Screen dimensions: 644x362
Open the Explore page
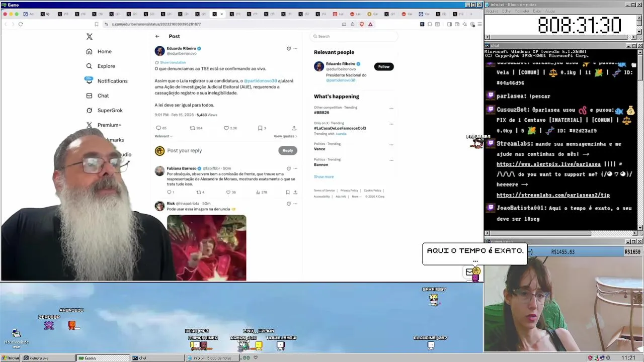point(101,66)
